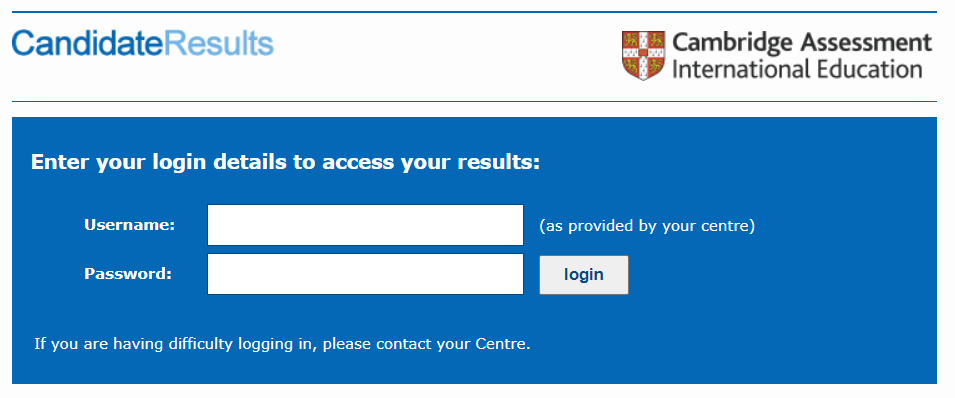
Task: Click the white header space between the logos
Action: 448,55
